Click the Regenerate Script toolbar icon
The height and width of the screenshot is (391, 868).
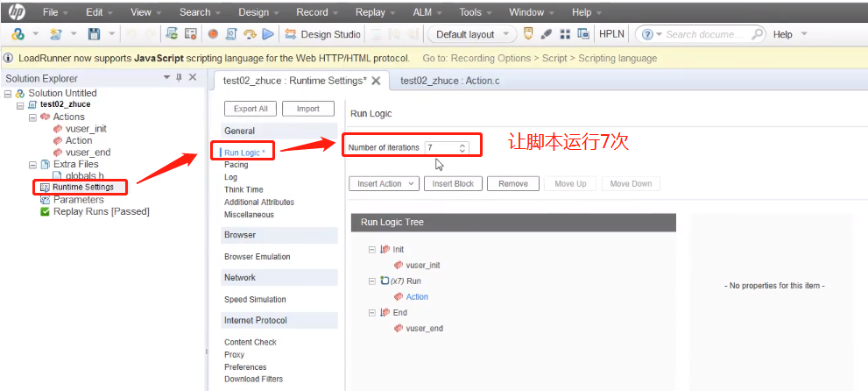(173, 34)
